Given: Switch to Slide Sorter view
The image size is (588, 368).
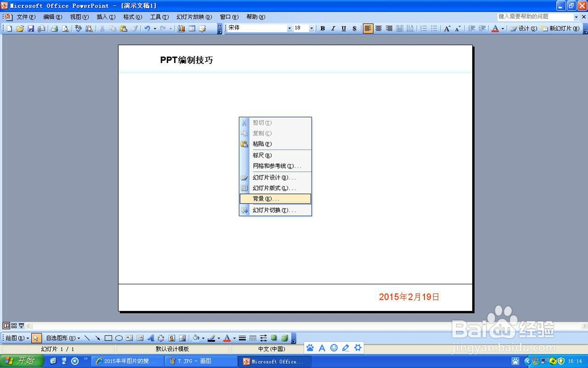Looking at the screenshot, I should coord(14,326).
